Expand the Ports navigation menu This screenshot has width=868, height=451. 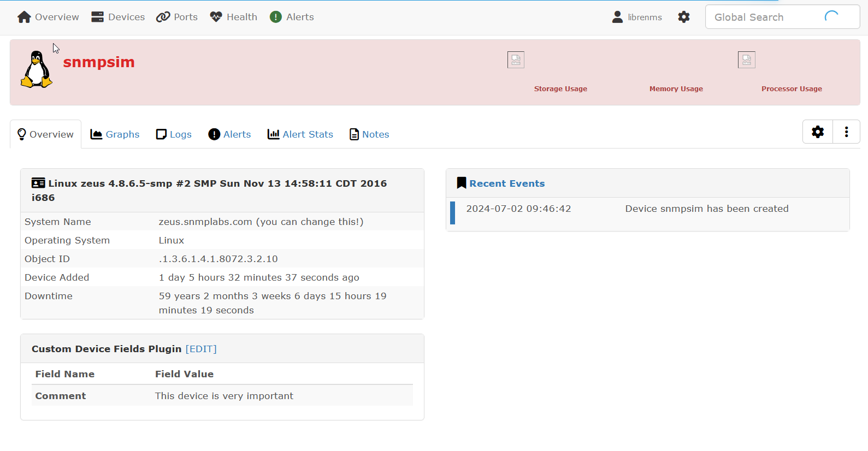177,17
